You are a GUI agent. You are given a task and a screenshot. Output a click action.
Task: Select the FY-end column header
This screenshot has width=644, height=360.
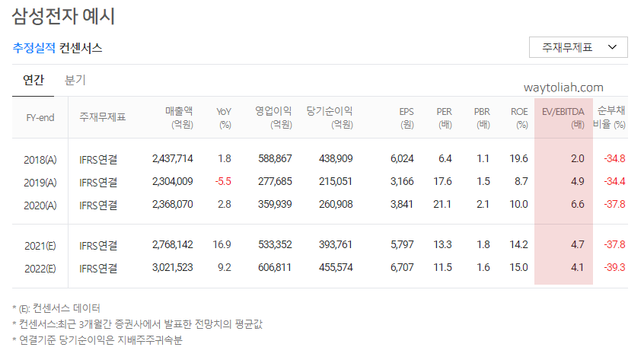40,118
